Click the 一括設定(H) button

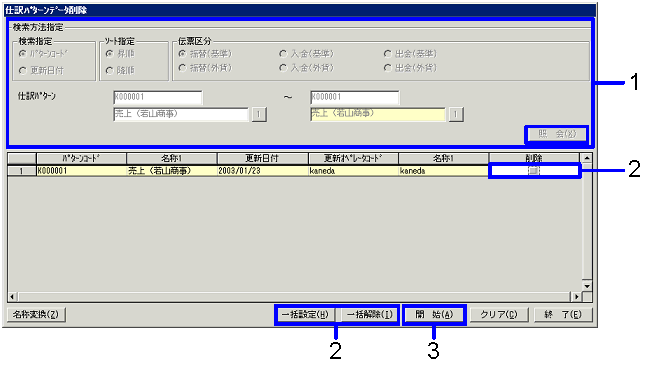click(305, 314)
